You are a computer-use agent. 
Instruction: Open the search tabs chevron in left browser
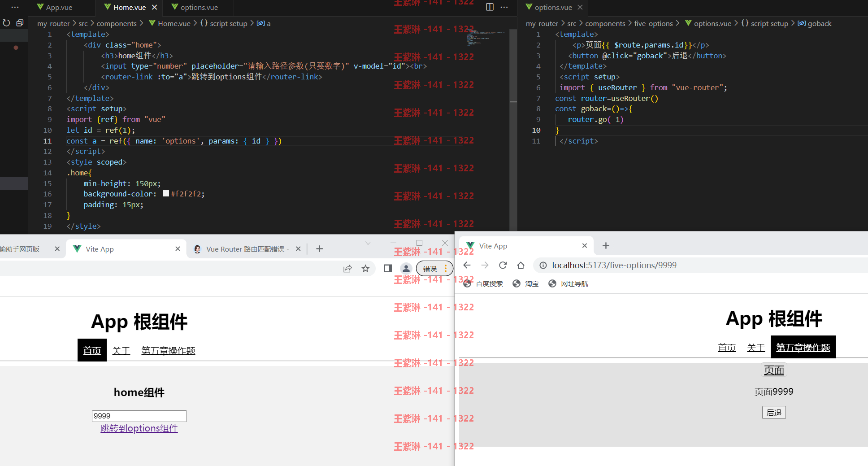(x=368, y=243)
